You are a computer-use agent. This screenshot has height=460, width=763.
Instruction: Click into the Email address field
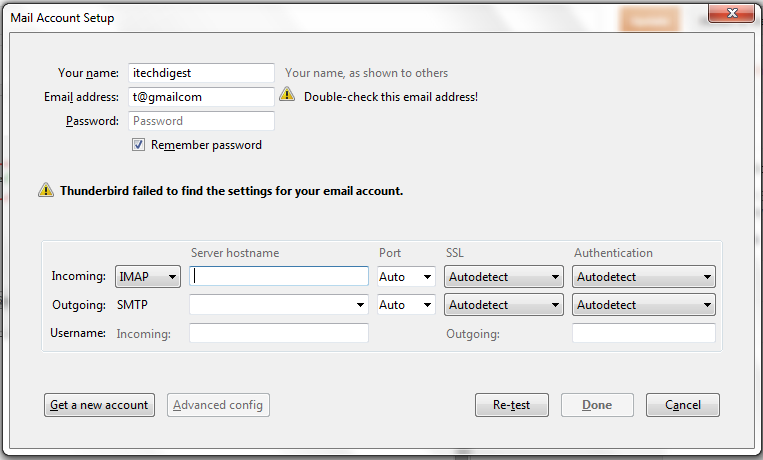pyautogui.click(x=201, y=97)
